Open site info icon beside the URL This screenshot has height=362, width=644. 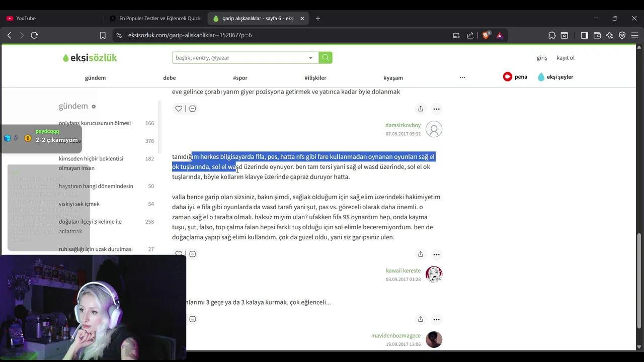click(x=119, y=35)
